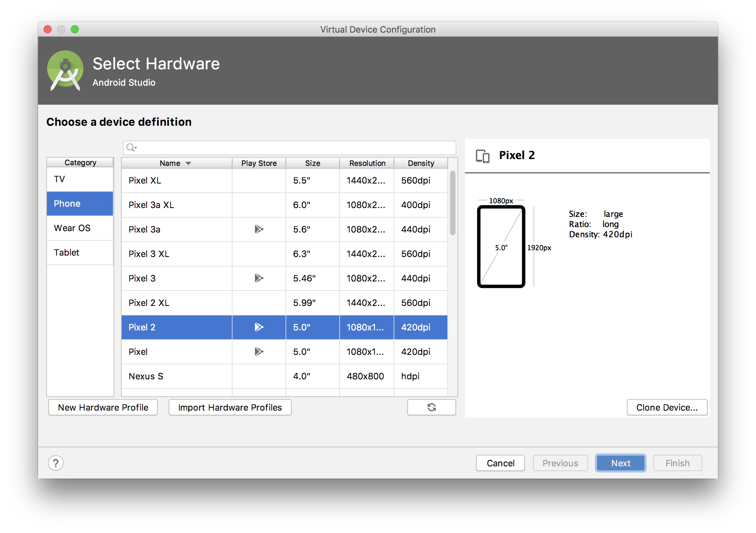Select the Tablet category

(80, 253)
